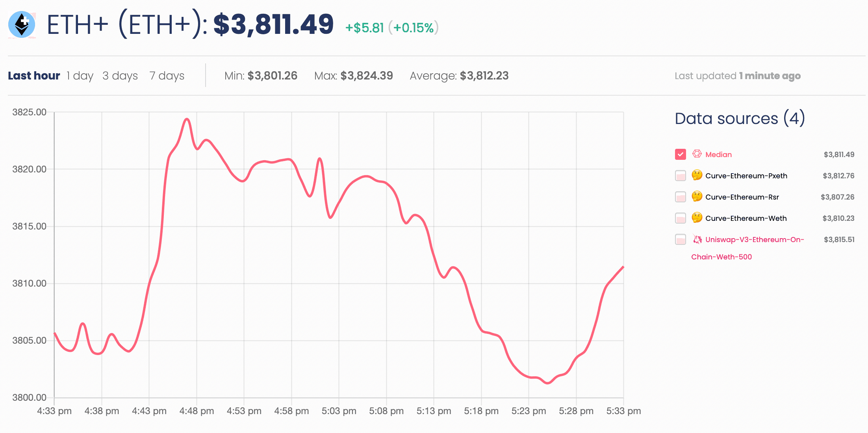Switch to the 1 day range
Image resolution: width=868 pixels, height=433 pixels.
coord(80,76)
